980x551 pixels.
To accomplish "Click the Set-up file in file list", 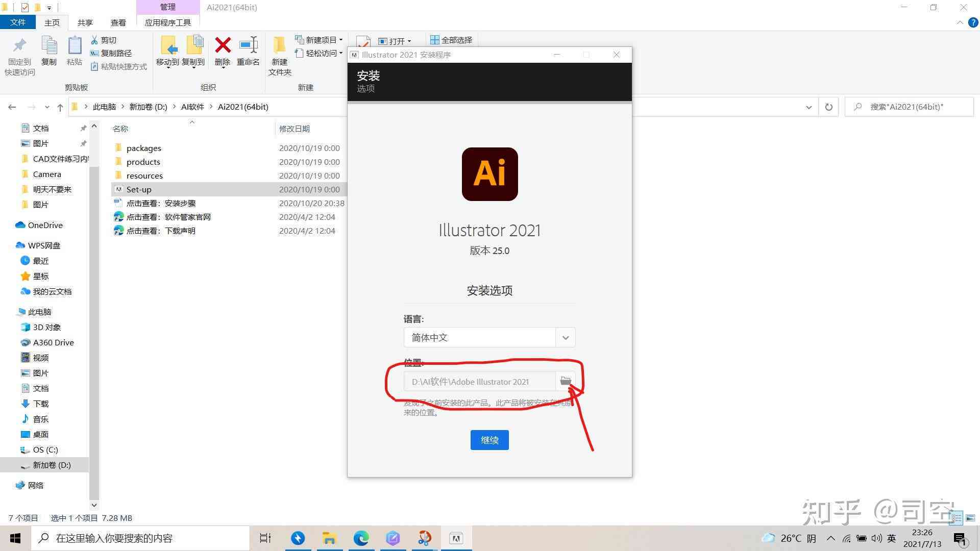I will point(139,189).
